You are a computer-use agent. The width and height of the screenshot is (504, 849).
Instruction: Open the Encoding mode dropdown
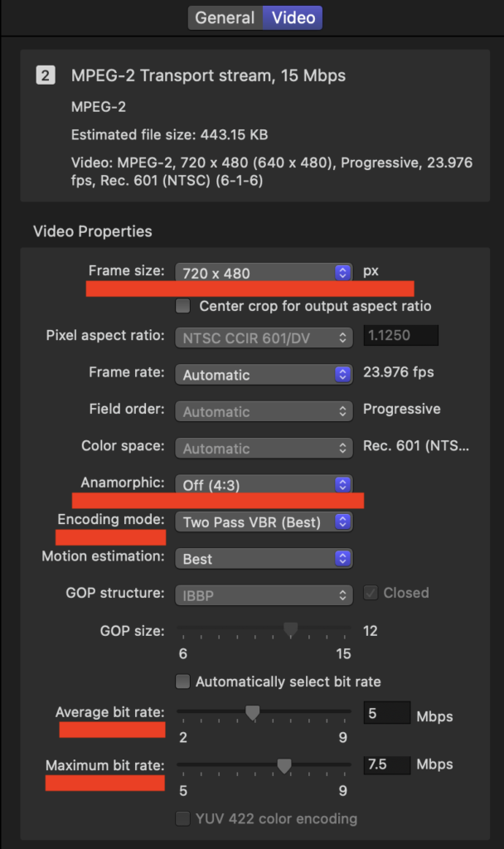(264, 522)
